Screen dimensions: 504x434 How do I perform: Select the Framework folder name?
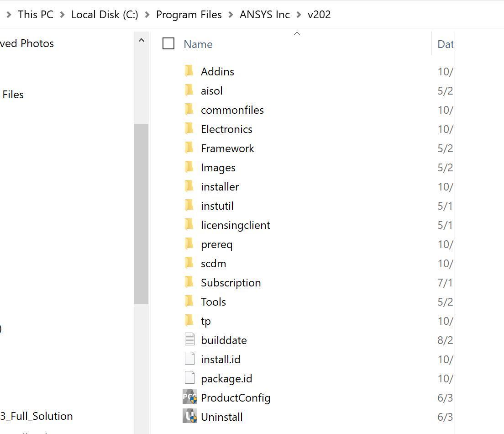click(227, 148)
